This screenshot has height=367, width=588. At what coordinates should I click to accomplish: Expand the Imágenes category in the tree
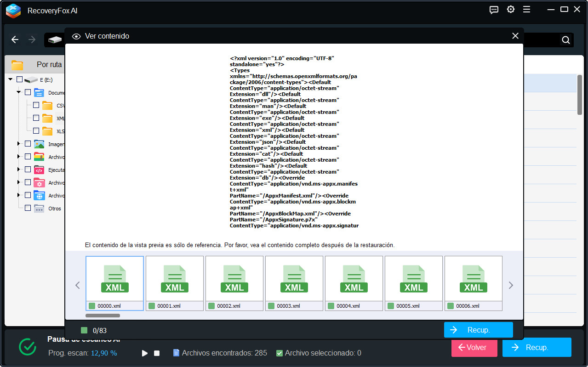[19, 144]
